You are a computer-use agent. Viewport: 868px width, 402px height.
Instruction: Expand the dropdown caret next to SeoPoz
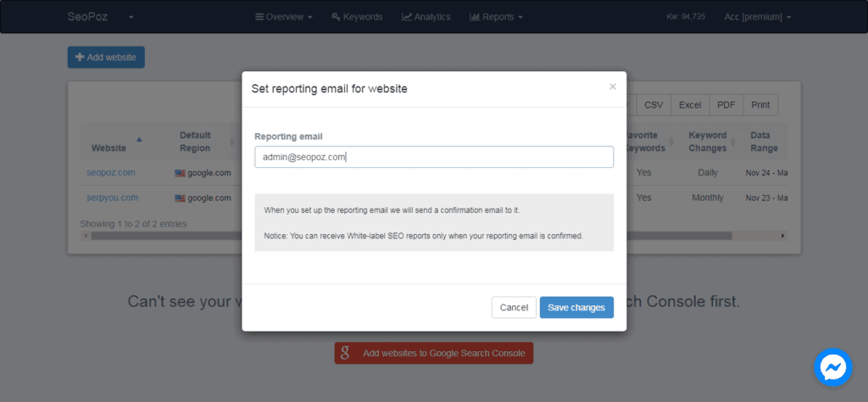(131, 17)
